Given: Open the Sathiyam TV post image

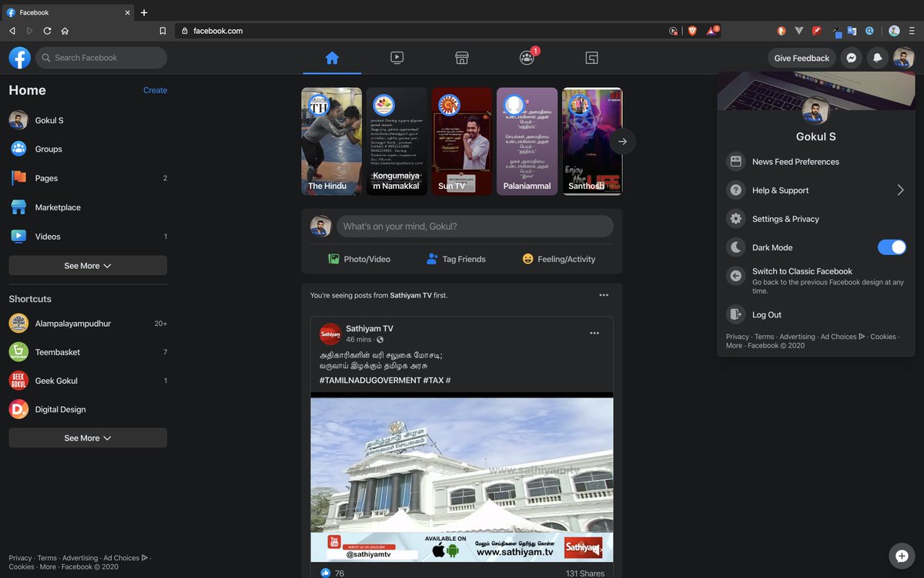Looking at the screenshot, I should click(x=462, y=477).
